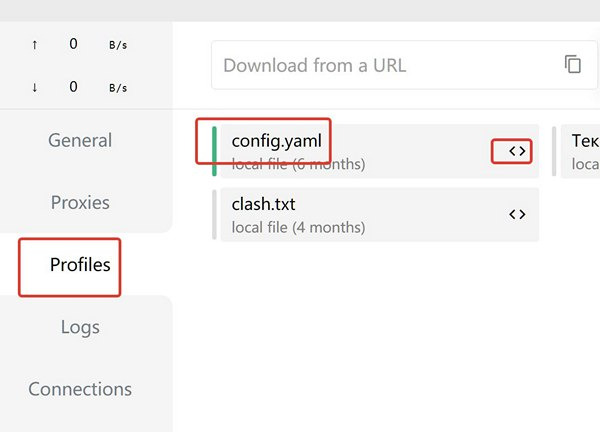This screenshot has width=600, height=432.
Task: Click the download speed arrow icon
Action: pyautogui.click(x=35, y=87)
